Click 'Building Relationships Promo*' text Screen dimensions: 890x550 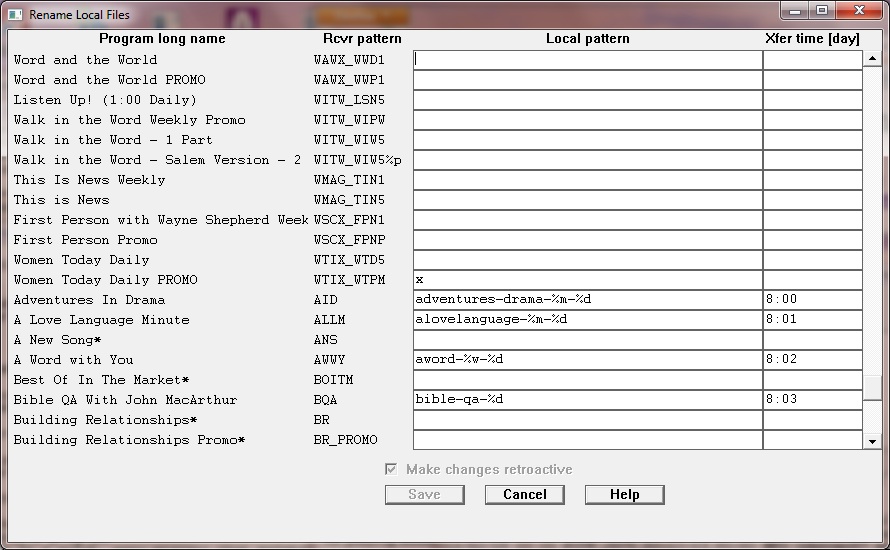[129, 439]
